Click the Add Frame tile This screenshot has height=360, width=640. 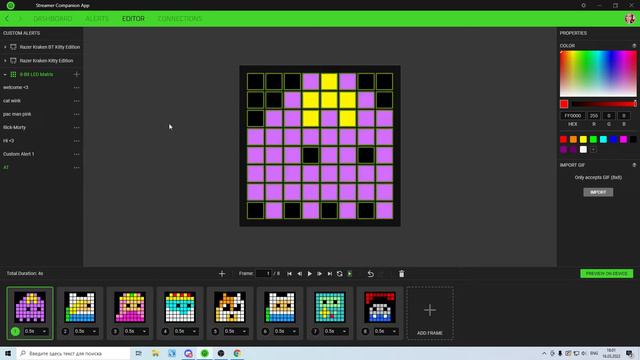point(430,313)
